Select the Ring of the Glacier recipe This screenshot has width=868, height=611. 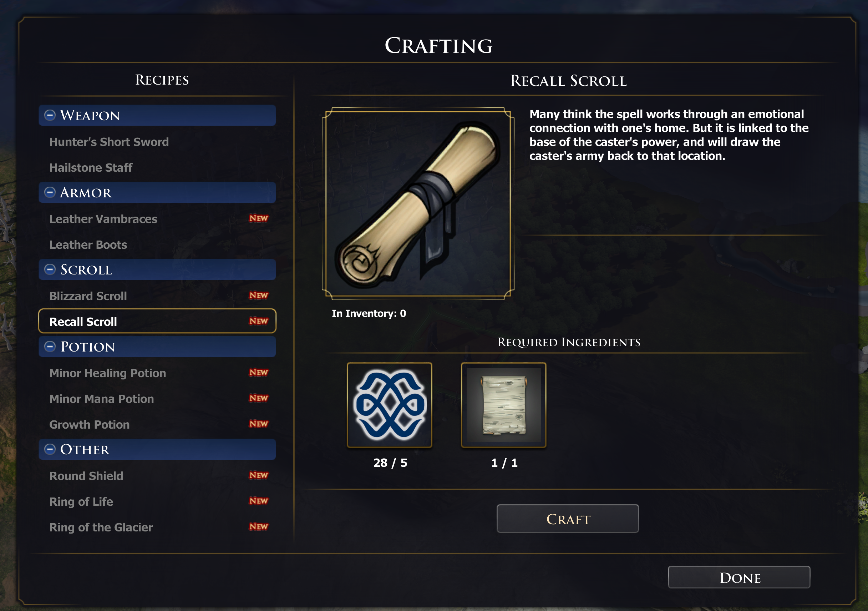(101, 527)
